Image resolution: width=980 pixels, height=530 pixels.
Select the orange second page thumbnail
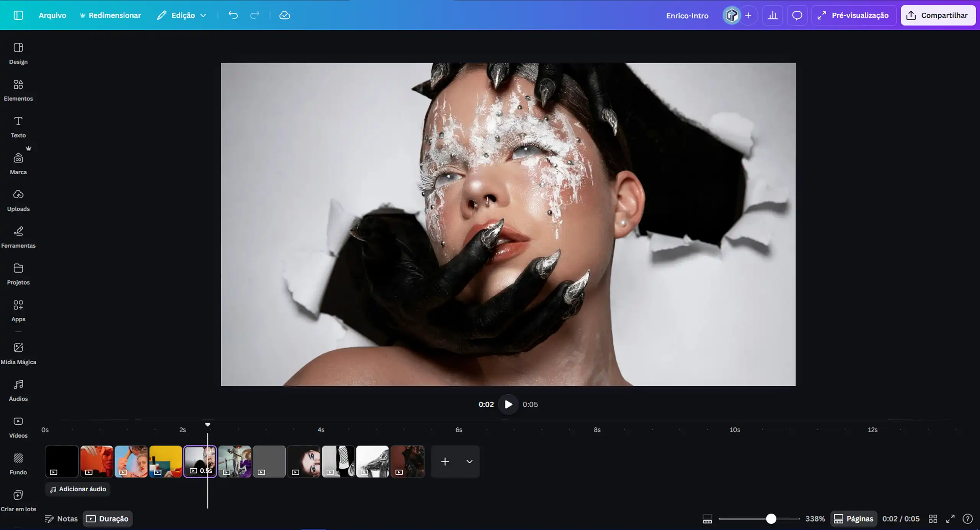pos(96,461)
